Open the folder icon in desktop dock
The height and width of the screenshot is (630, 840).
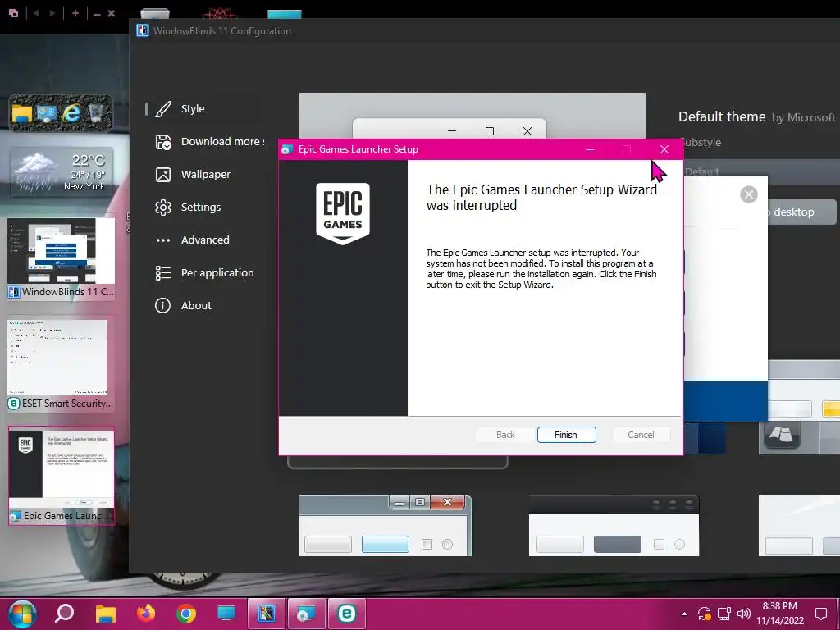(22, 113)
